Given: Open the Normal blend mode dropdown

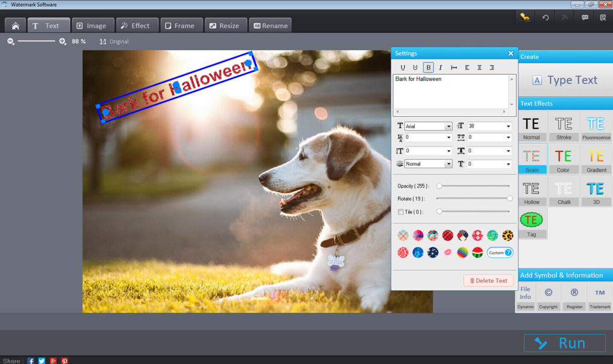Looking at the screenshot, I should [448, 163].
